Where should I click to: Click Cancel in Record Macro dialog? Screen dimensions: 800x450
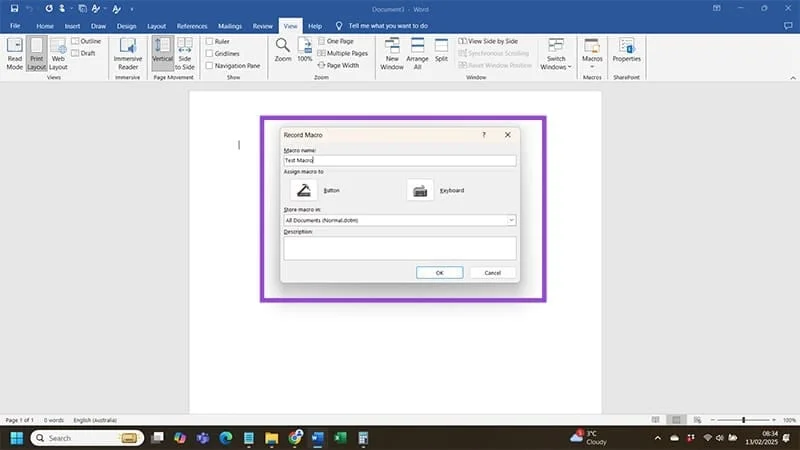point(492,272)
